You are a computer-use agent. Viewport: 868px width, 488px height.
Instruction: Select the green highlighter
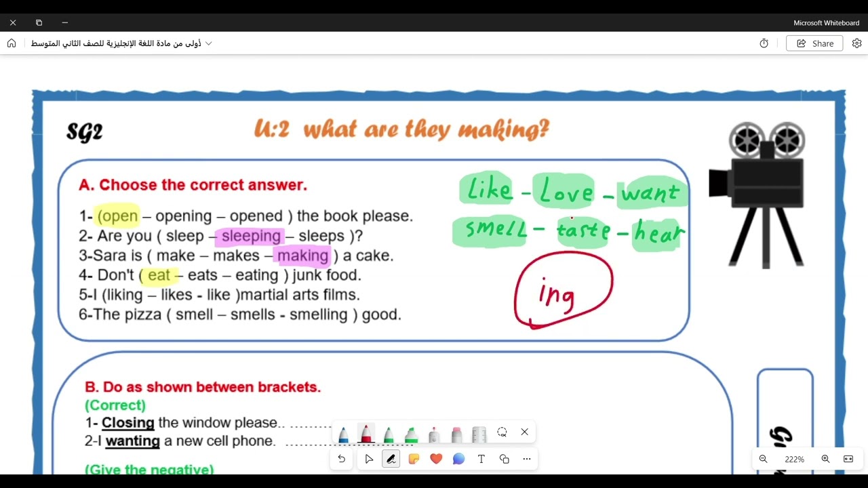coord(411,433)
